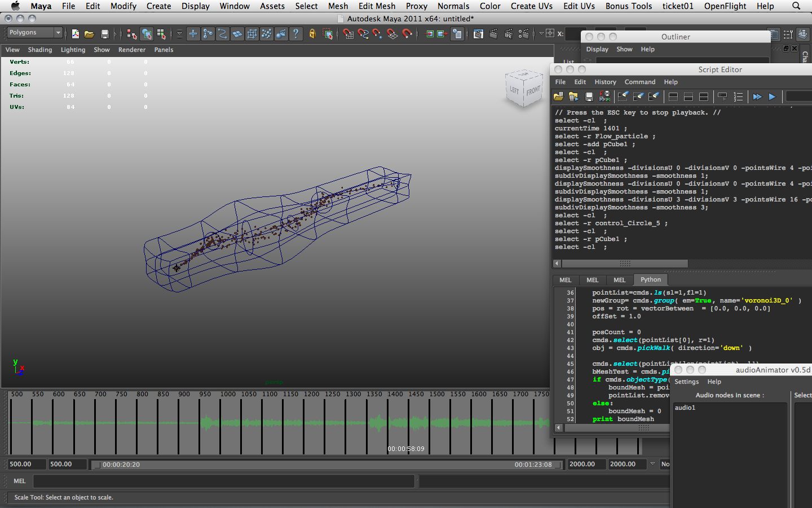Enable snap to grids magnet
Viewport: 812px width, 508px height.
pyautogui.click(x=348, y=34)
